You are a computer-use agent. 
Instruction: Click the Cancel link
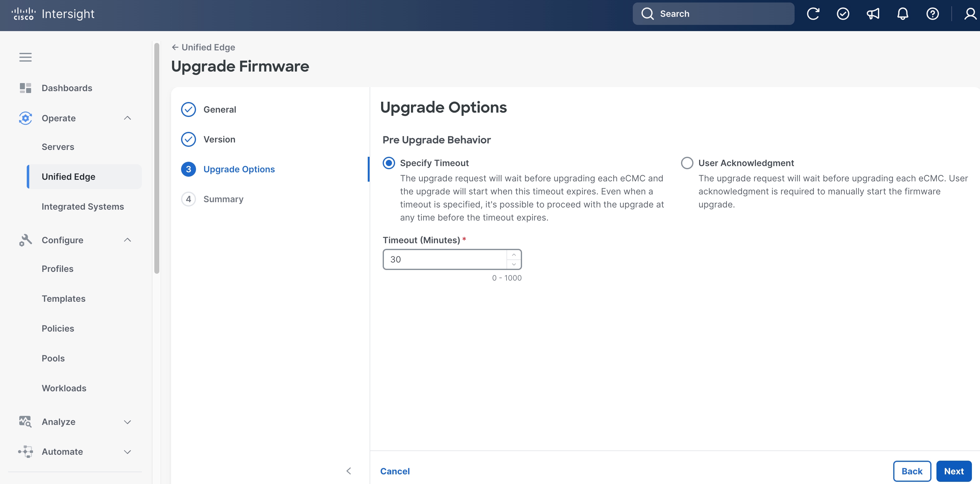395,471
